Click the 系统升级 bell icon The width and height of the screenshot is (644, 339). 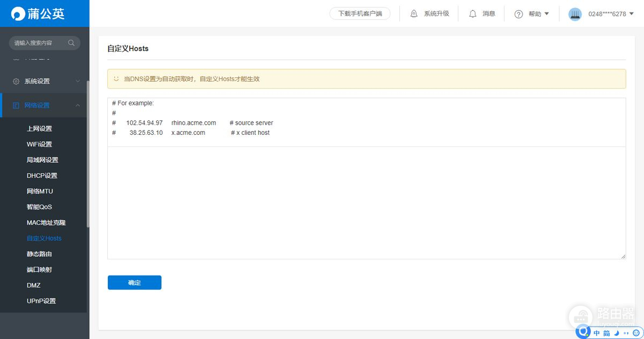coord(414,14)
